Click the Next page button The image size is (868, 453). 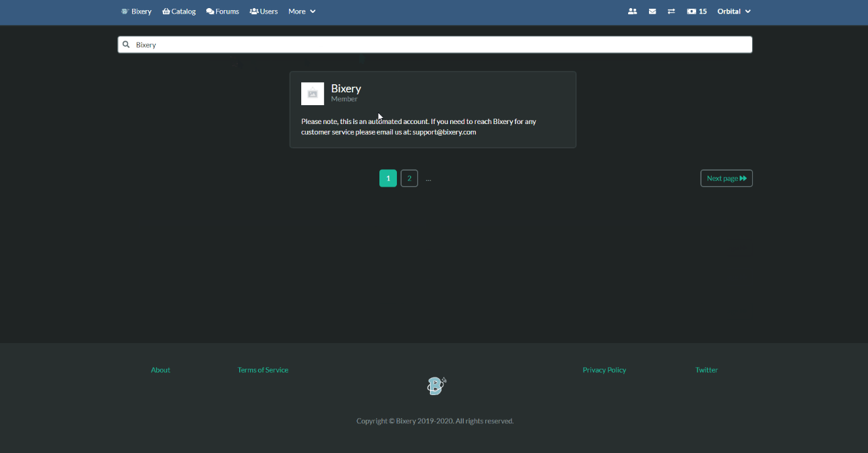[726, 178]
